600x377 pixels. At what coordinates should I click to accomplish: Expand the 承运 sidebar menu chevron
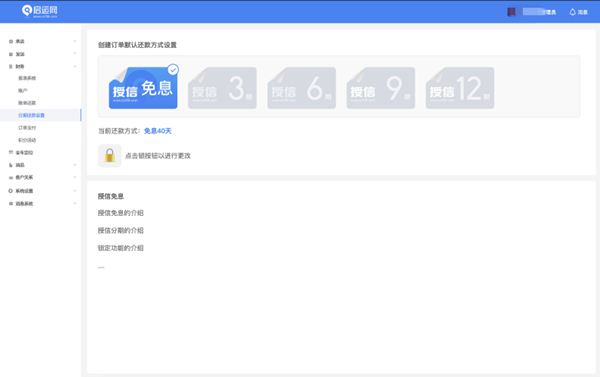click(75, 41)
